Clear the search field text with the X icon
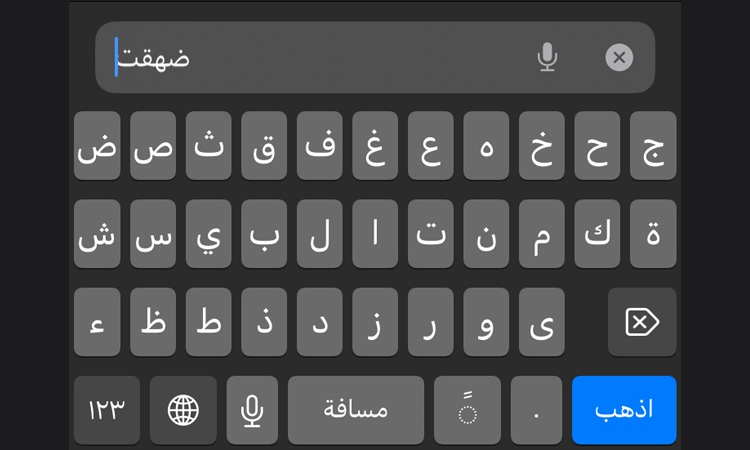The width and height of the screenshot is (750, 450). pos(619,57)
